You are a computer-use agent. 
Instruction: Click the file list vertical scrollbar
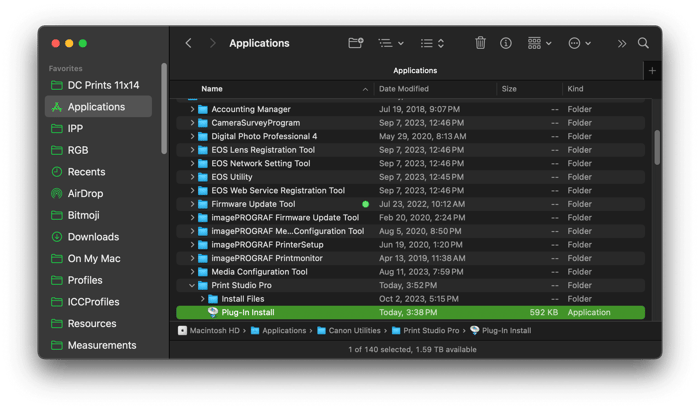click(657, 147)
